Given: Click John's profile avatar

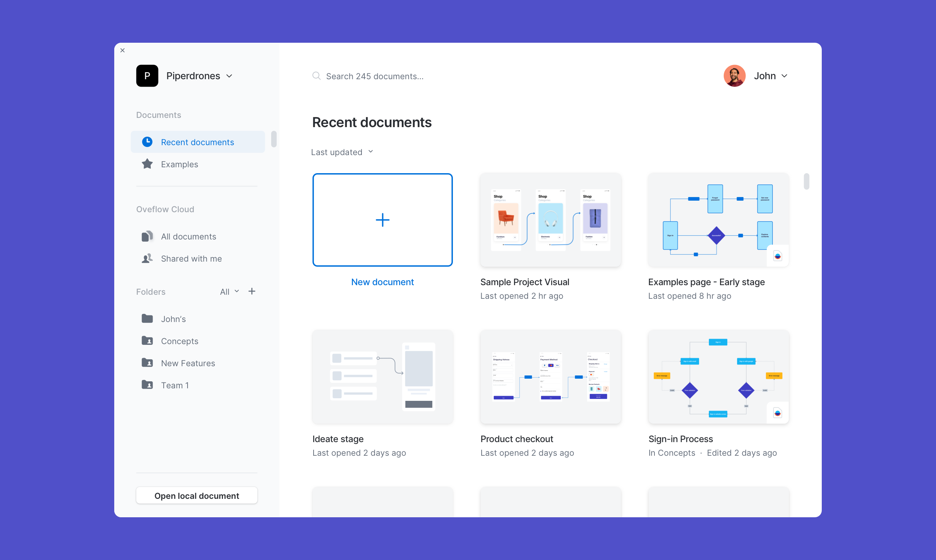Looking at the screenshot, I should [x=734, y=76].
